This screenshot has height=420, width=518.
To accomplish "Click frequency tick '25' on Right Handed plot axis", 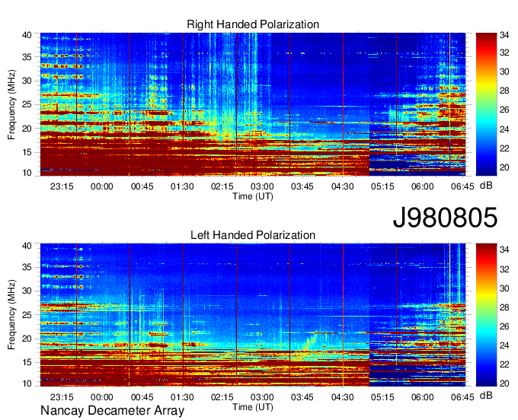I will pos(27,104).
